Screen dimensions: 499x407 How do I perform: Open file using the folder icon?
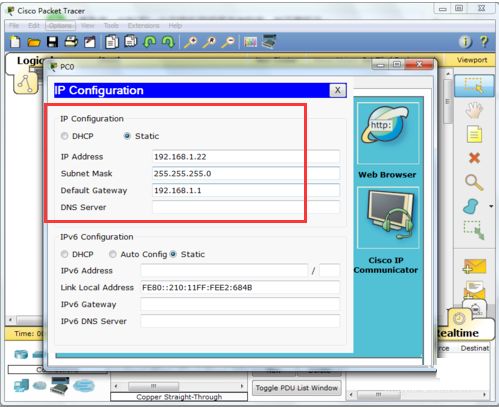(x=34, y=42)
